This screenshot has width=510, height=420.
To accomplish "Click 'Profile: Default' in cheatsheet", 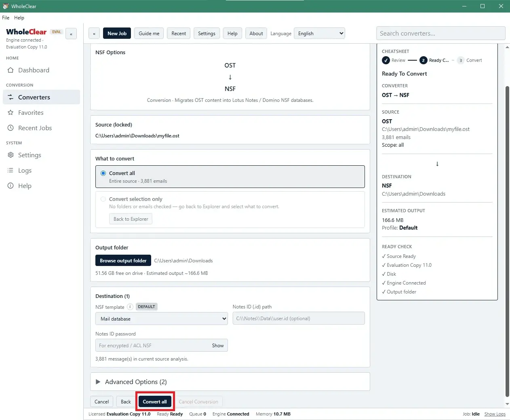I will (400, 228).
